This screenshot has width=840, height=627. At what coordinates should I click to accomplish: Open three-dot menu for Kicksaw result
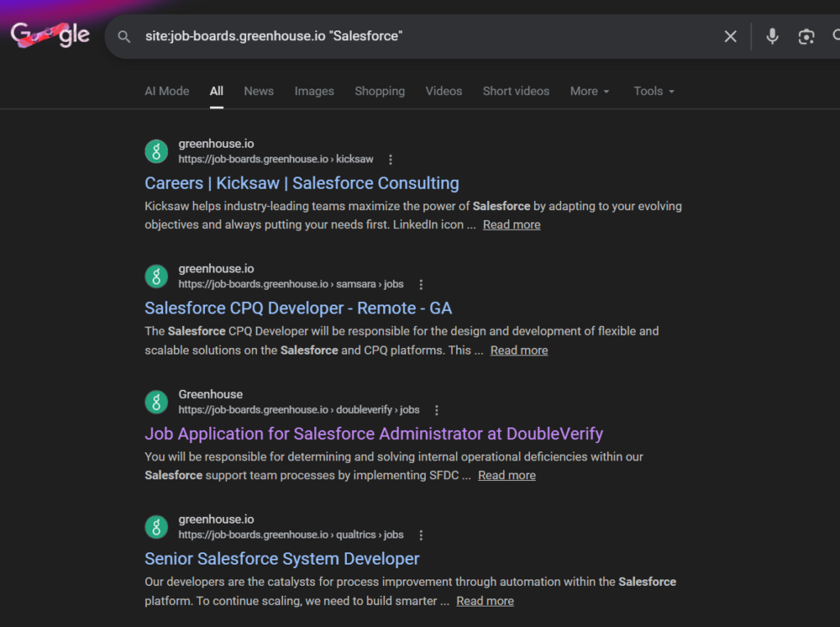tap(390, 159)
